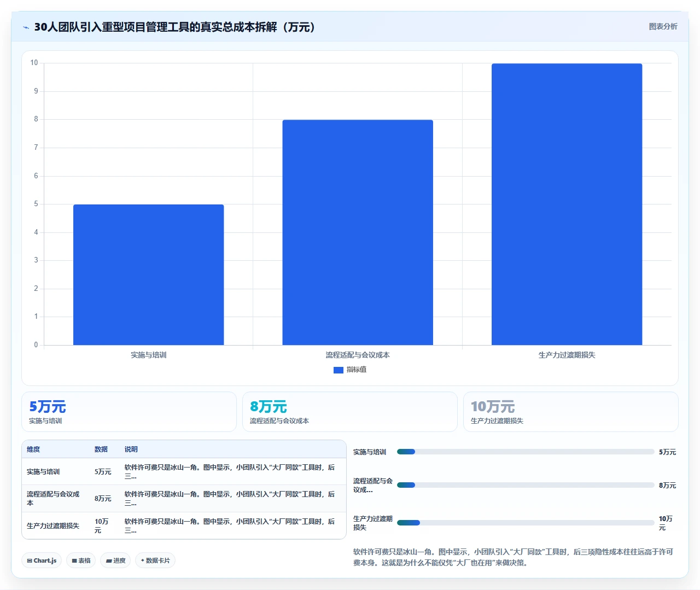
Task: Toggle the 指标值 legend color box
Action: pos(339,370)
